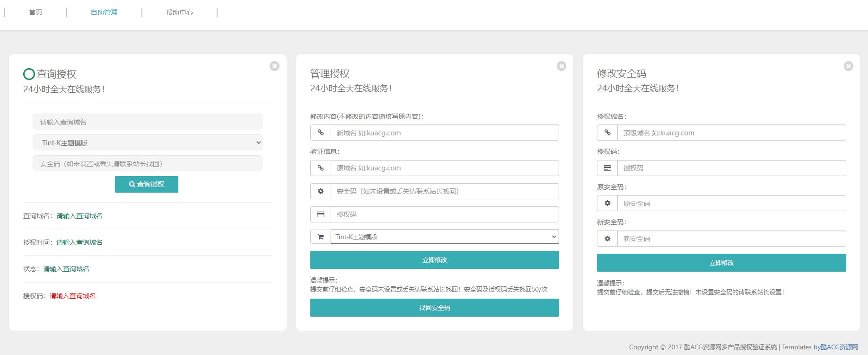Expand the Tint-K主题模版 dropdown in 管理授权 panel
The width and height of the screenshot is (868, 355).
pos(445,237)
